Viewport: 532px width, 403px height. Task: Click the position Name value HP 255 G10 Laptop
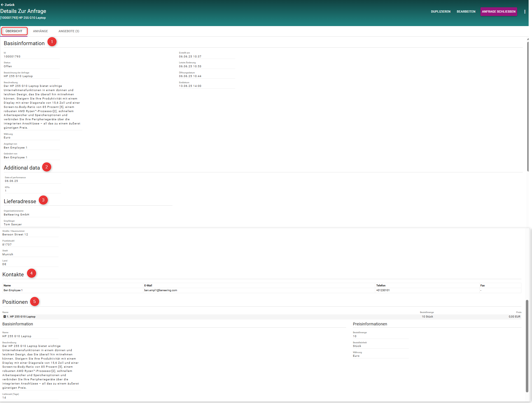[17, 336]
